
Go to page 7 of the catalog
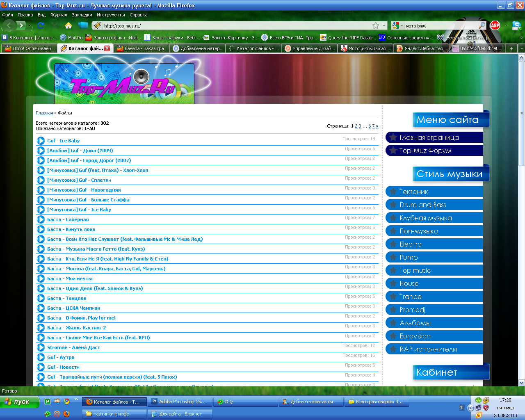pyautogui.click(x=373, y=126)
